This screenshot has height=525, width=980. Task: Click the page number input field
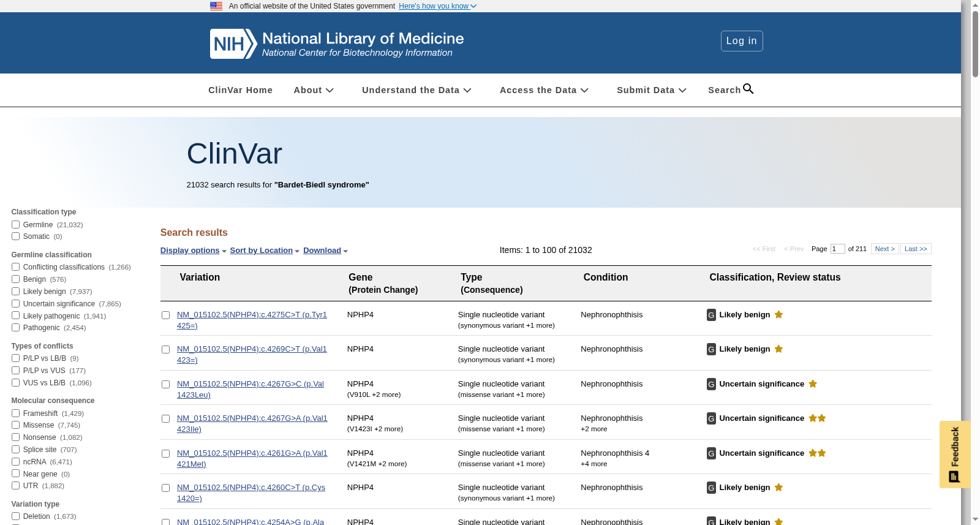pos(838,249)
